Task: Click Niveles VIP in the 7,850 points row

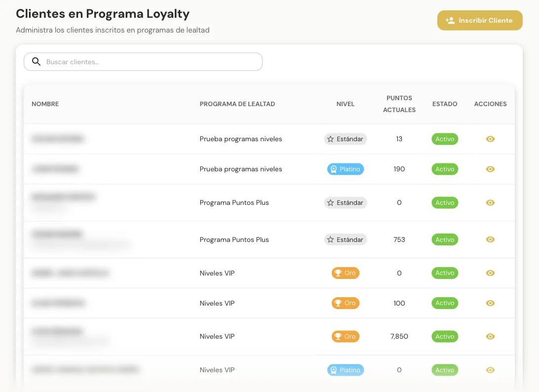Action: [217, 336]
